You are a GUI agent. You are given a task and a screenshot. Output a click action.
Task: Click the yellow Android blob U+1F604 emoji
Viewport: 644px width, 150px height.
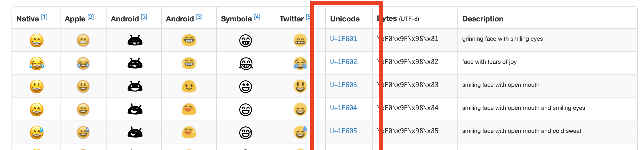point(189,110)
